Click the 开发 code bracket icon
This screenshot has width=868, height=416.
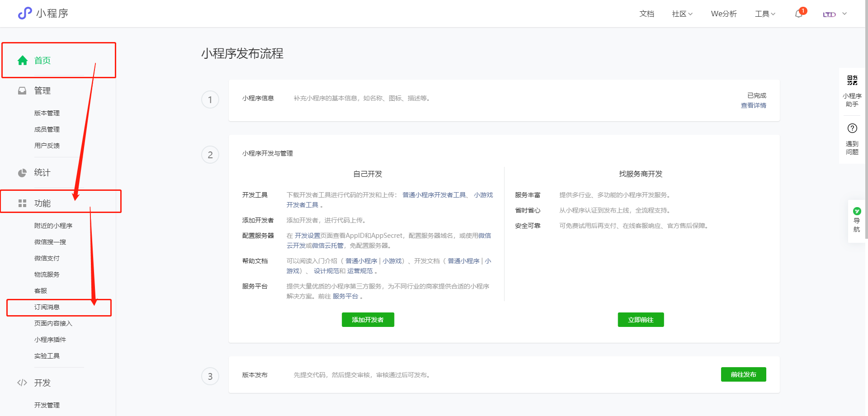click(x=22, y=383)
